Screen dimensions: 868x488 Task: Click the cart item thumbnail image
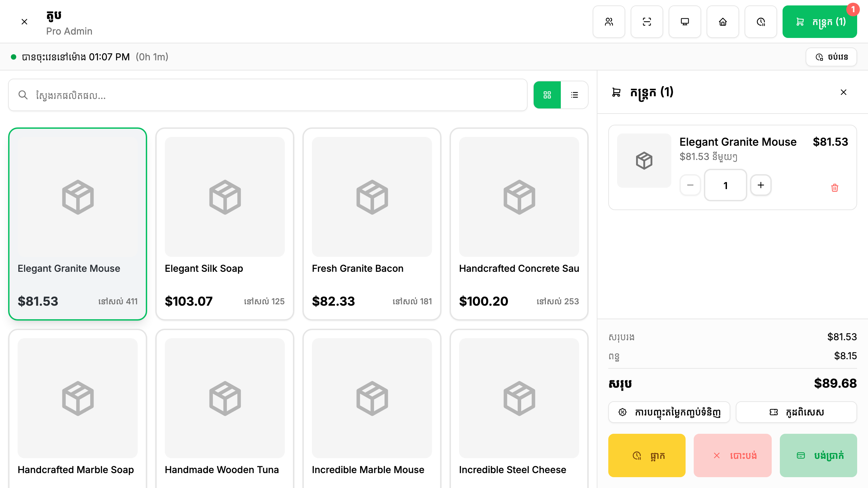pos(644,161)
